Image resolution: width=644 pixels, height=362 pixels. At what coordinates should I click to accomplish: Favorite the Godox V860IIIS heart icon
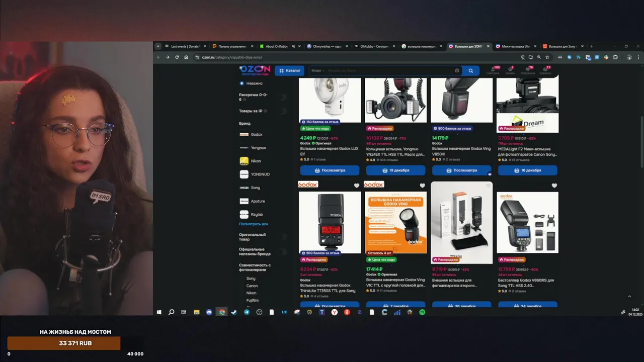554,186
